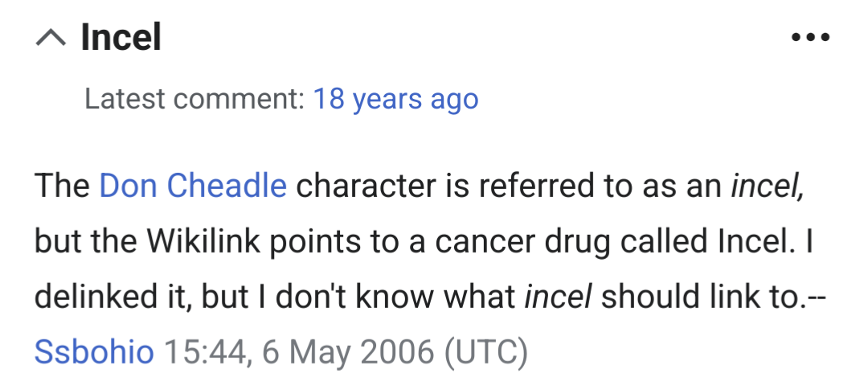This screenshot has width=868, height=386.
Task: Click the '15:44, 6 May 2006 (UTC)' timestamp
Action: point(346,351)
